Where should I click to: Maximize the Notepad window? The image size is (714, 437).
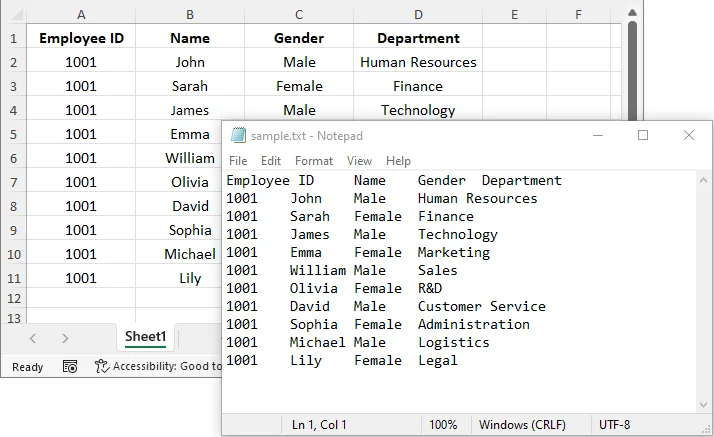(x=643, y=135)
